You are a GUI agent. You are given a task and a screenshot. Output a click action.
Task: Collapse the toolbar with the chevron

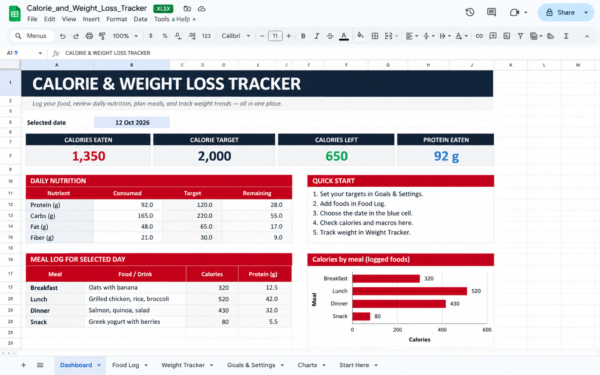[587, 36]
